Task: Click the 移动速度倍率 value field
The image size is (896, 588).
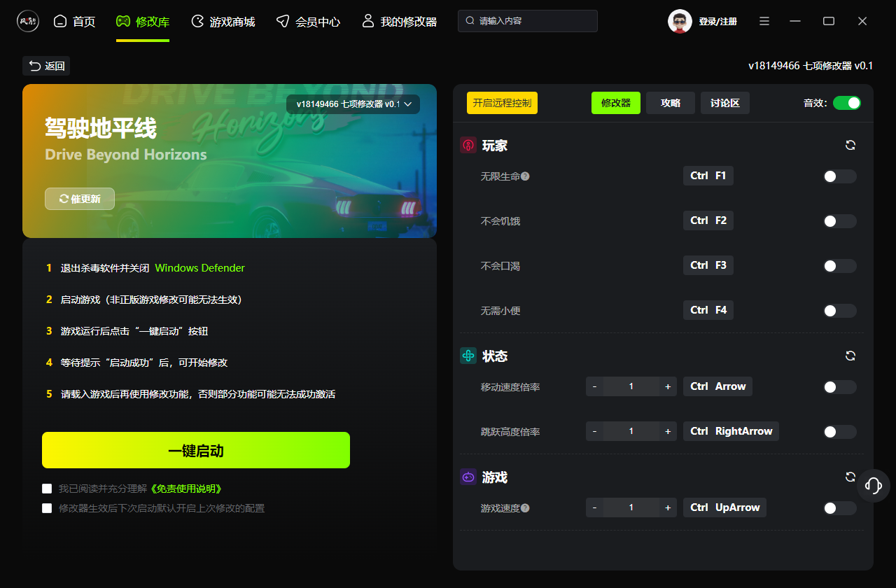Action: coord(631,386)
